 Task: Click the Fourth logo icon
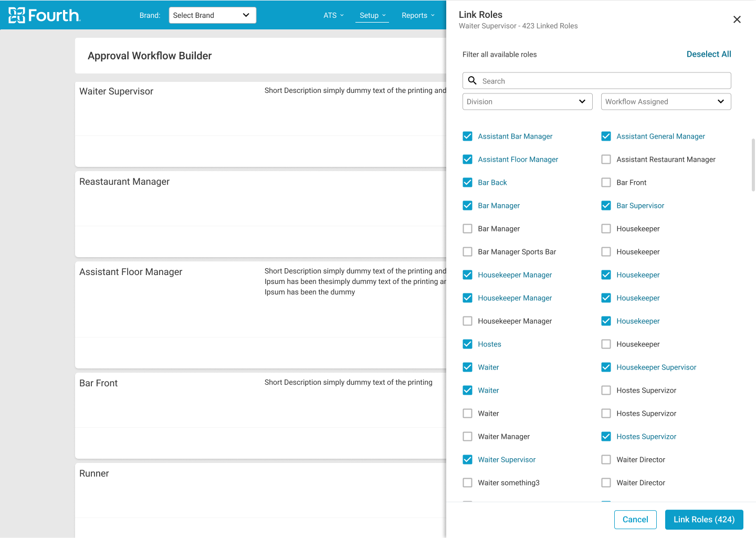[x=17, y=15]
